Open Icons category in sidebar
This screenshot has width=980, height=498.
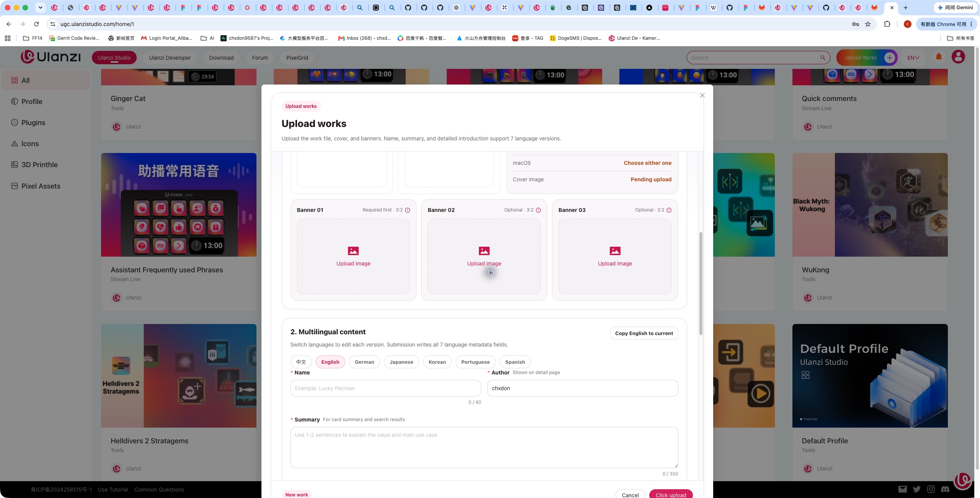(46, 143)
